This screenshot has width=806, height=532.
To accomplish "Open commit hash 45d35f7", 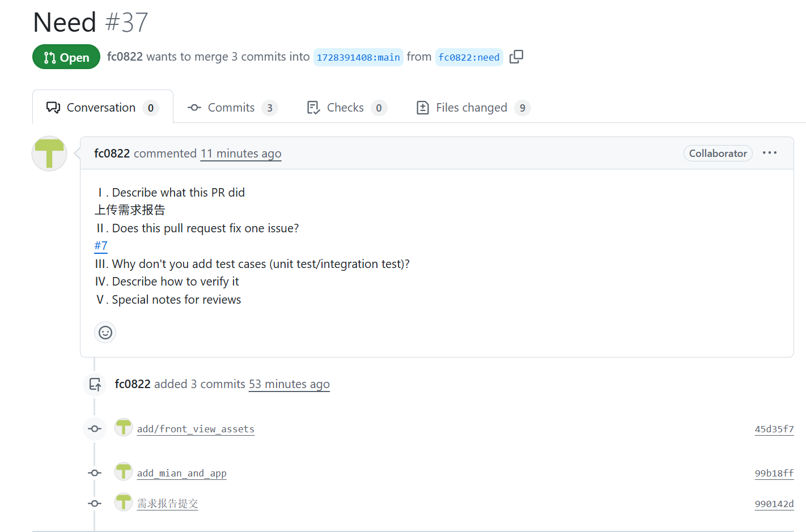I will point(774,429).
